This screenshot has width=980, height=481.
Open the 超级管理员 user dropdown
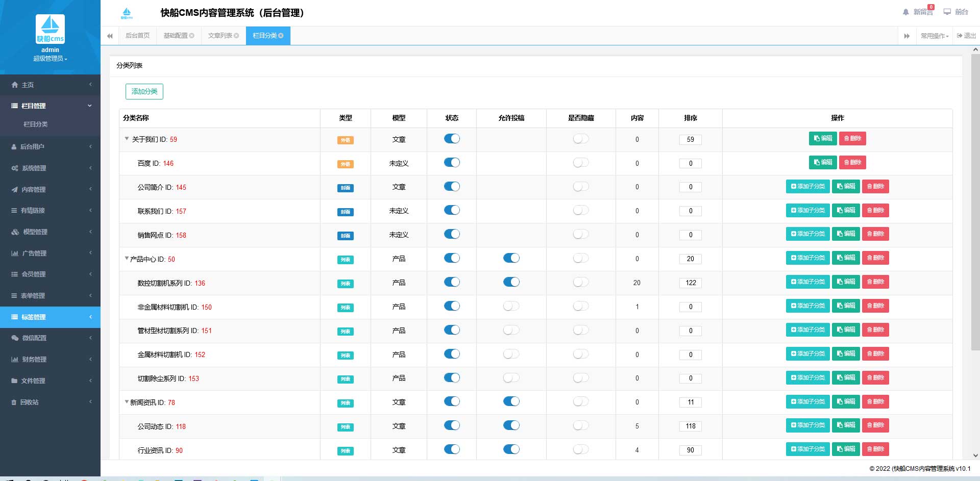tap(50, 58)
